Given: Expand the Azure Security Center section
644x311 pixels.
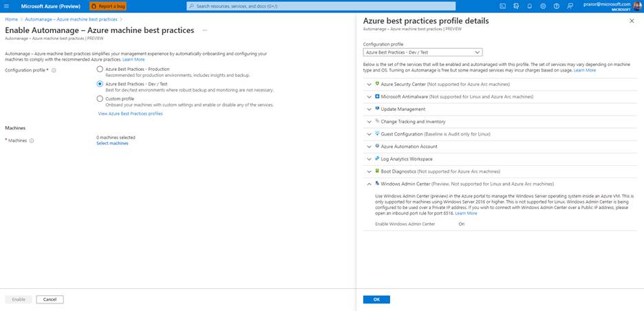Looking at the screenshot, I should 369,84.
